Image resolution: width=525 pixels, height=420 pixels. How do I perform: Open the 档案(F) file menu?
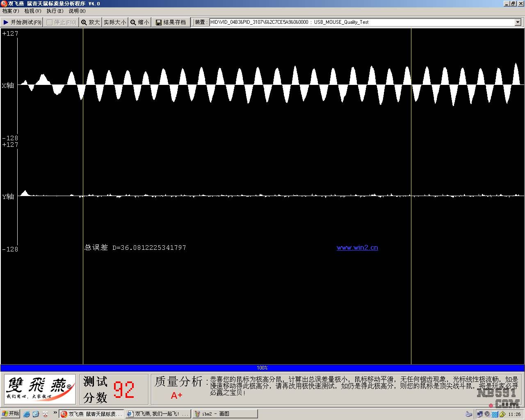click(11, 11)
